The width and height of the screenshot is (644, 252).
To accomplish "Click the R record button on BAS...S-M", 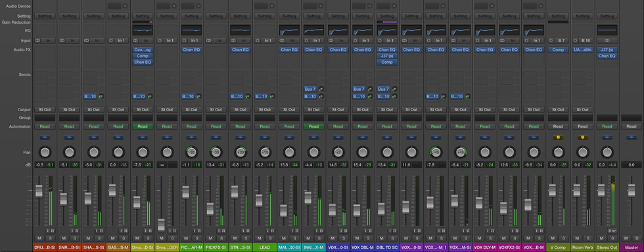I will click(126, 231).
